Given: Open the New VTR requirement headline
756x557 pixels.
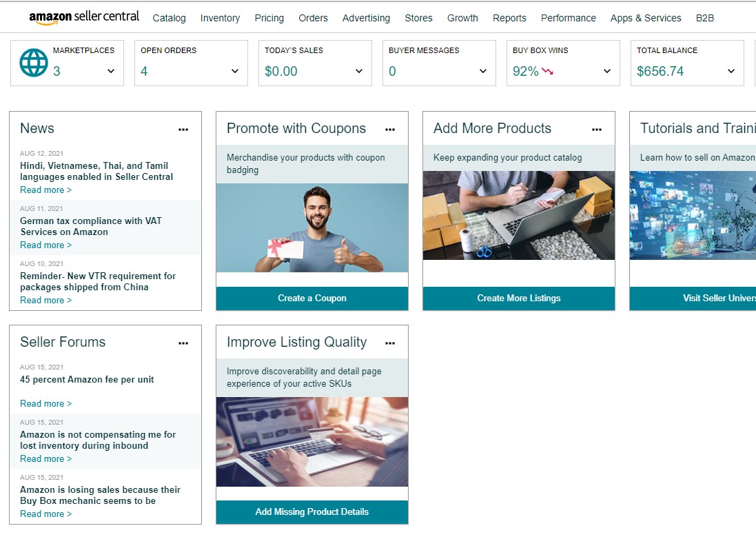Looking at the screenshot, I should tap(98, 281).
